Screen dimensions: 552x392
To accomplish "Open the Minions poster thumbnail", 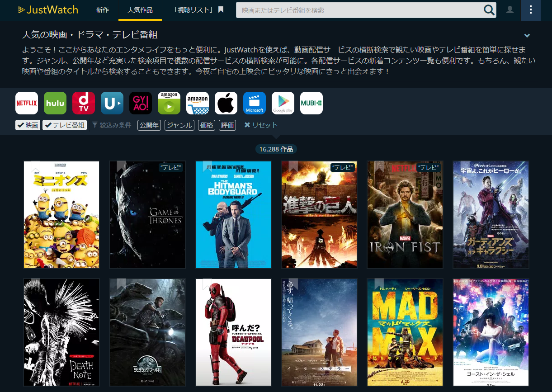I will click(61, 215).
